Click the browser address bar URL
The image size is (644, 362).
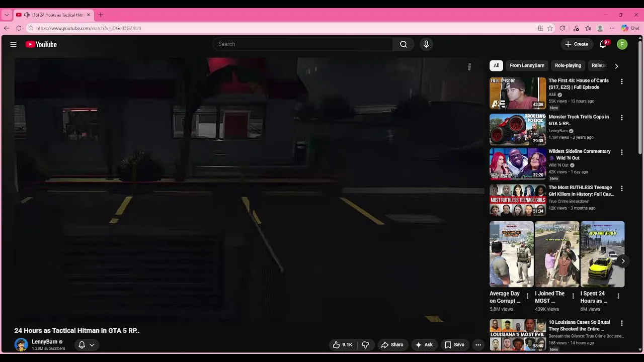click(89, 28)
